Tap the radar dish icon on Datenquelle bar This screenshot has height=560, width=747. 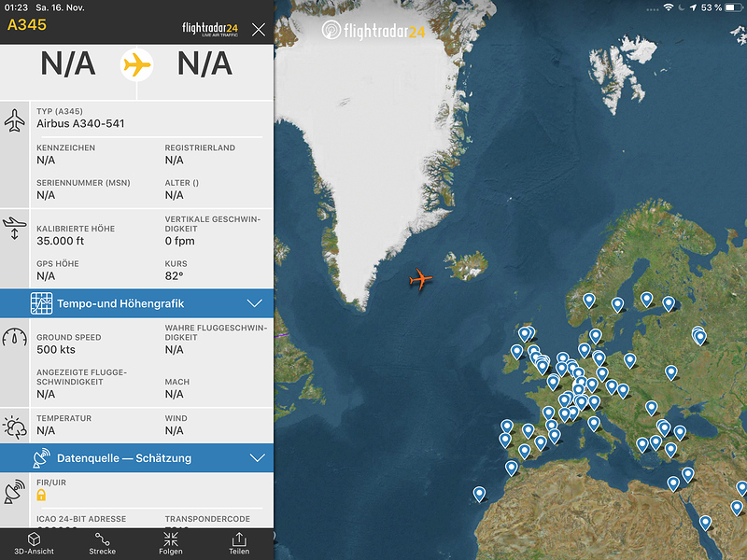[x=41, y=458]
